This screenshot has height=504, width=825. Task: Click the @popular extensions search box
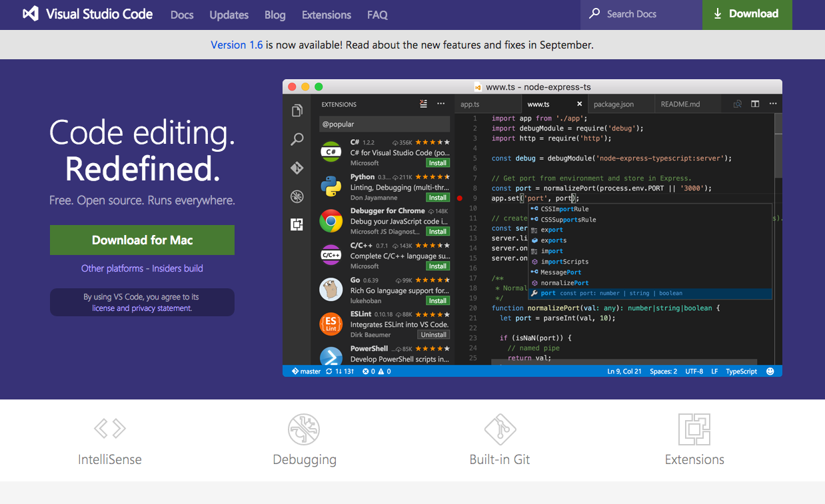[385, 124]
